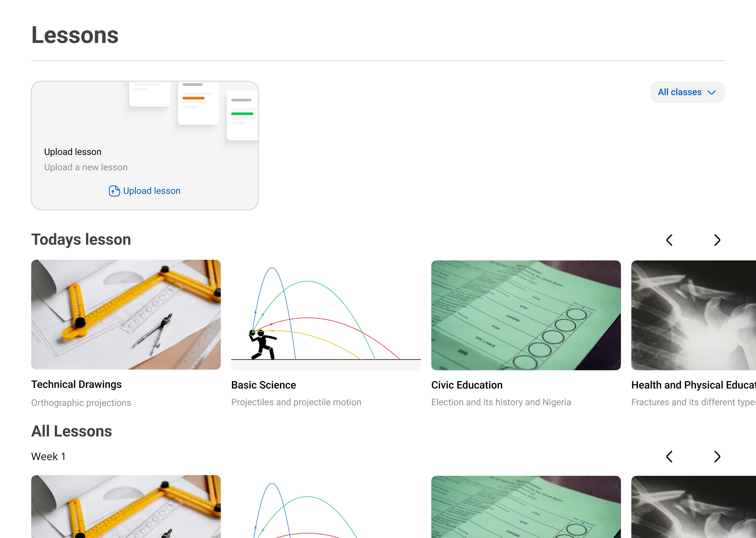Open Basic Science projectile thumbnail in Todays lesson
This screenshot has height=538, width=756.
tap(326, 314)
